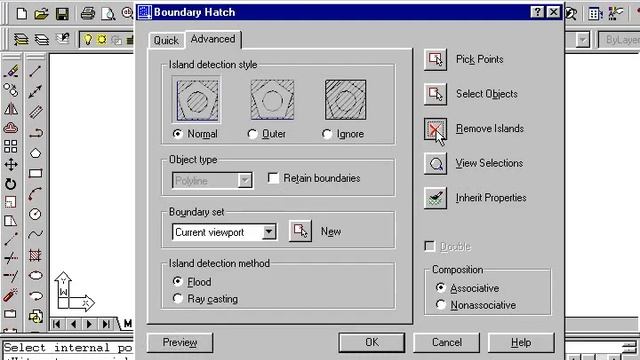Click the Cancel button
This screenshot has width=640, height=360.
pos(447,342)
